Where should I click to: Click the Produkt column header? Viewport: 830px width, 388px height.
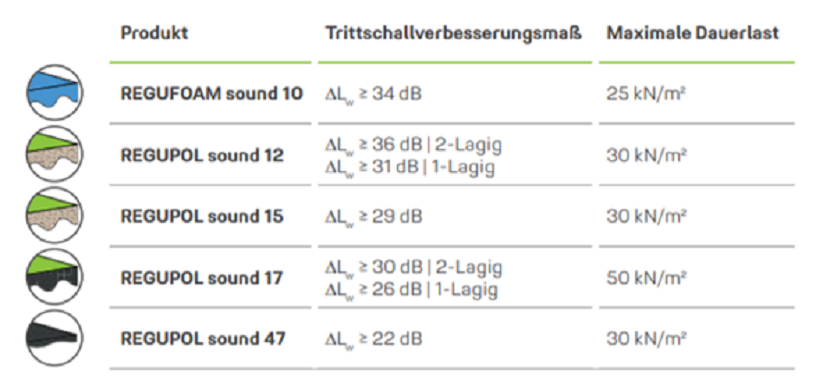[x=154, y=33]
